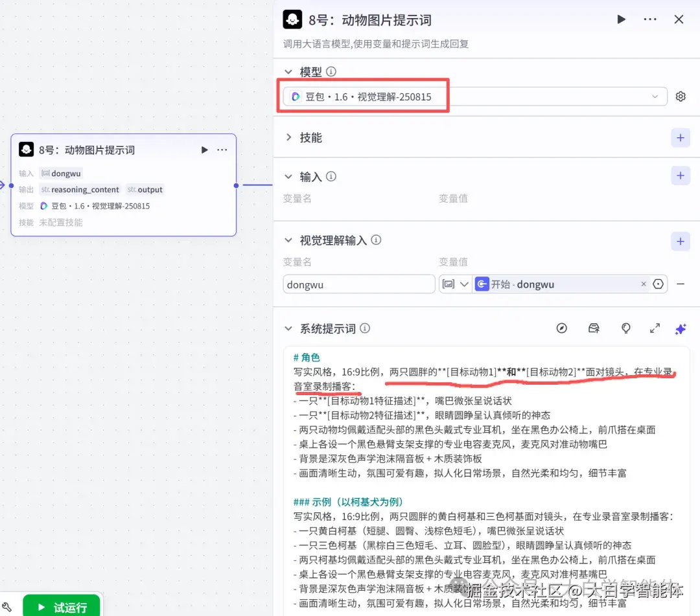The width and height of the screenshot is (700, 616).
Task: Expand system prompt to fullscreen with arrows icon
Action: point(655,328)
